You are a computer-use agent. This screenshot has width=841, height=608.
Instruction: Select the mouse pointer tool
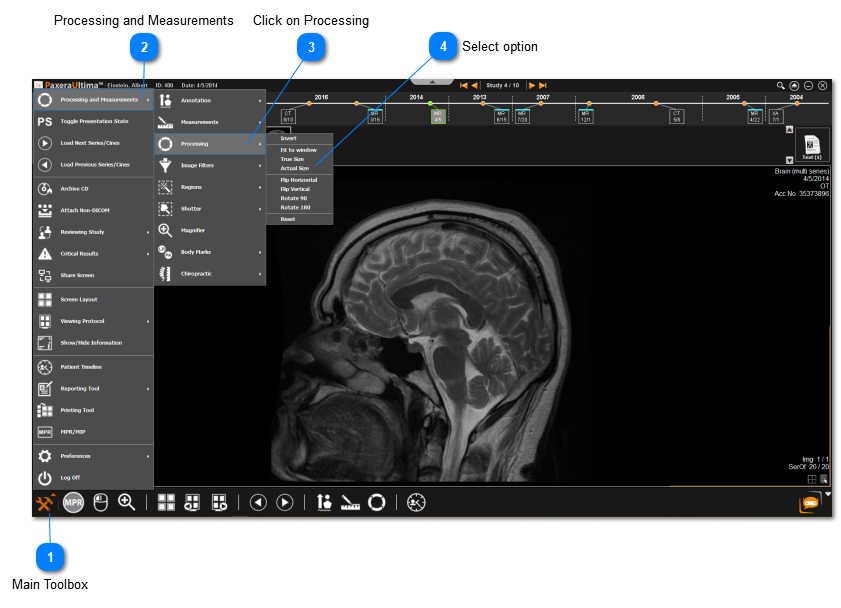(100, 502)
